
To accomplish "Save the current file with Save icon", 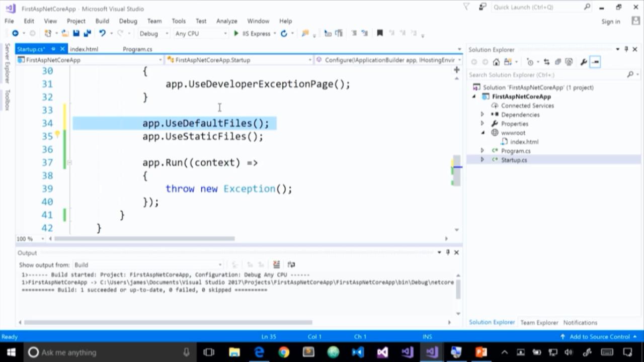I will 76,33.
